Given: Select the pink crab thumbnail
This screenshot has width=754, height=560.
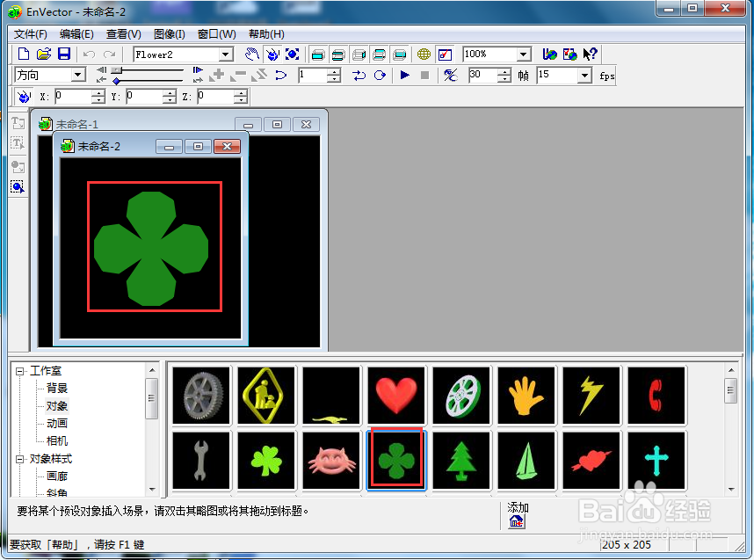Looking at the screenshot, I should pos(331,461).
